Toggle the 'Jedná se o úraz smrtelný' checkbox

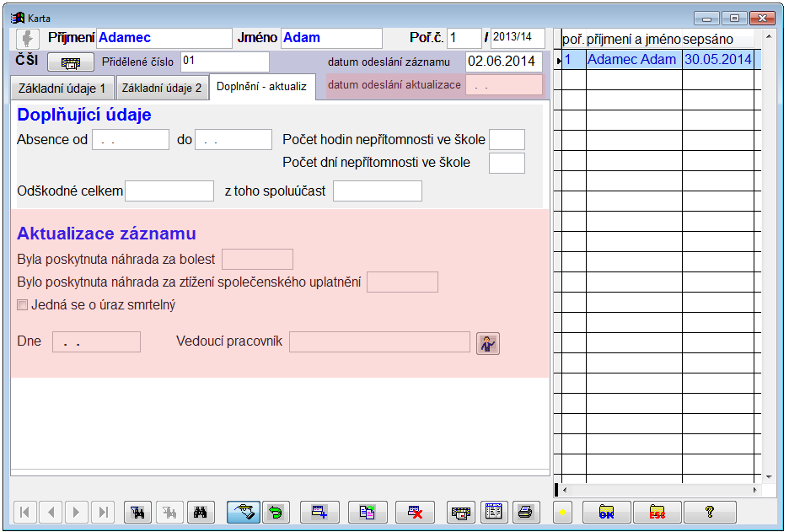23,305
